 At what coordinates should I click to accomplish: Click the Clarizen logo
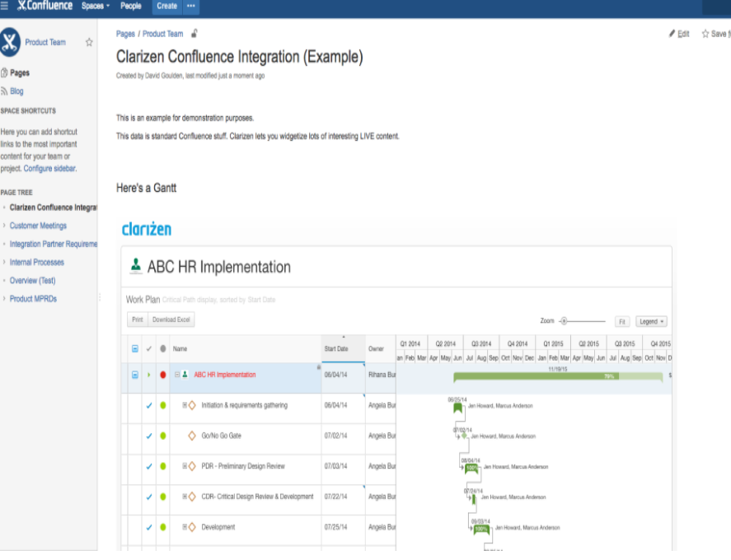click(x=147, y=229)
